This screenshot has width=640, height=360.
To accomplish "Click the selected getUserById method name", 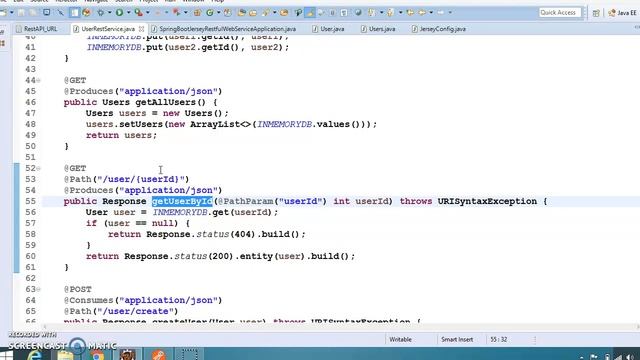I will coord(182,201).
